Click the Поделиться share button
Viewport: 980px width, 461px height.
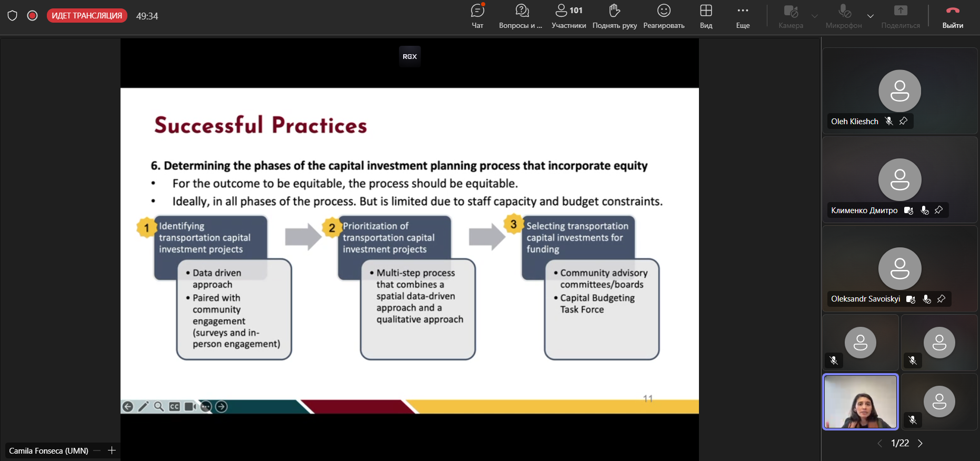click(x=901, y=16)
